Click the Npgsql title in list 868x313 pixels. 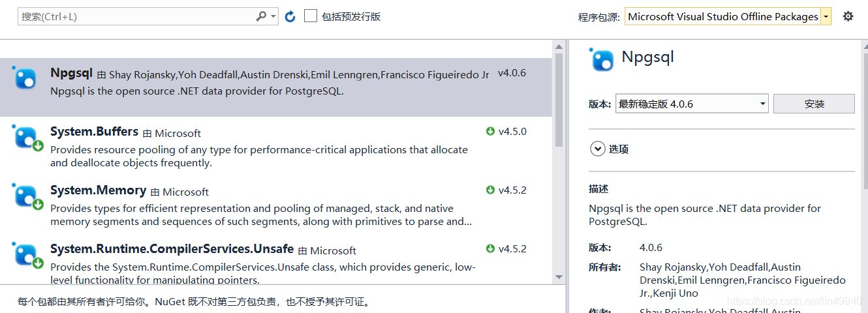pos(71,74)
